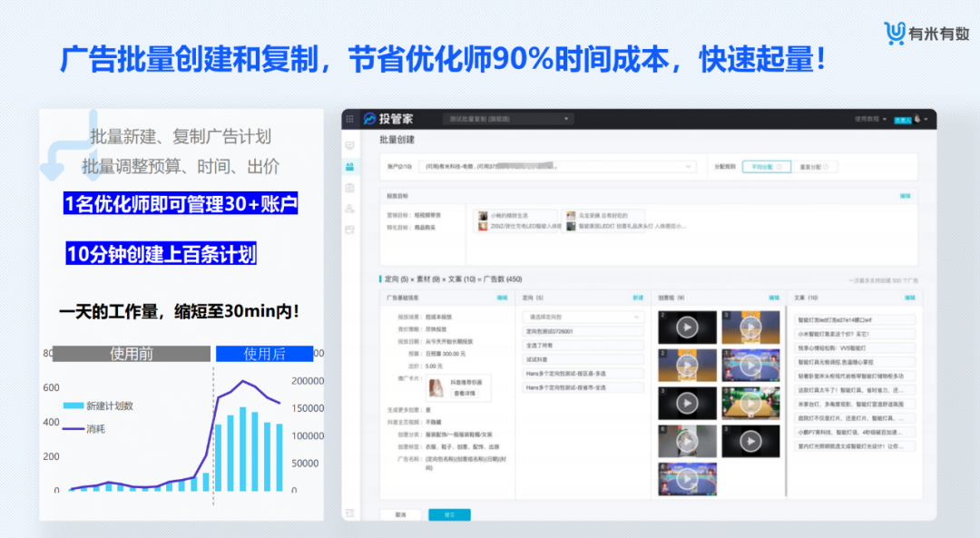Click the 投管家 logo icon
Screen dimensions: 980x538
click(x=371, y=119)
